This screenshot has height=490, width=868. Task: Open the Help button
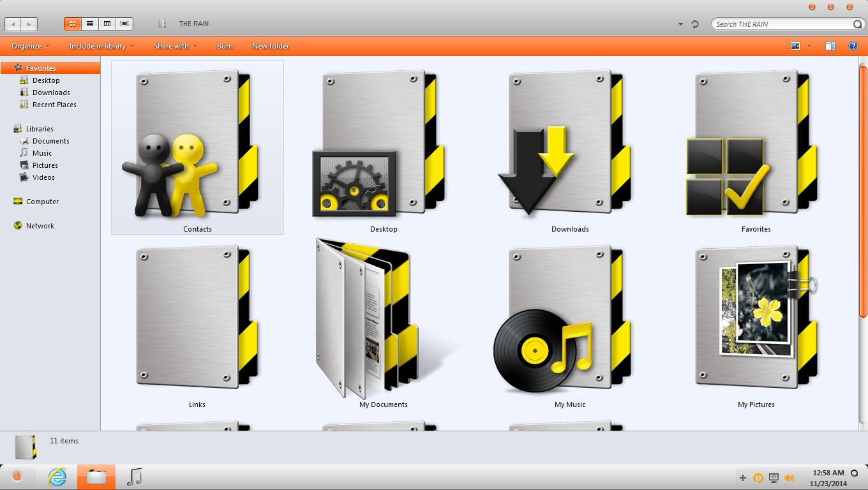click(853, 46)
